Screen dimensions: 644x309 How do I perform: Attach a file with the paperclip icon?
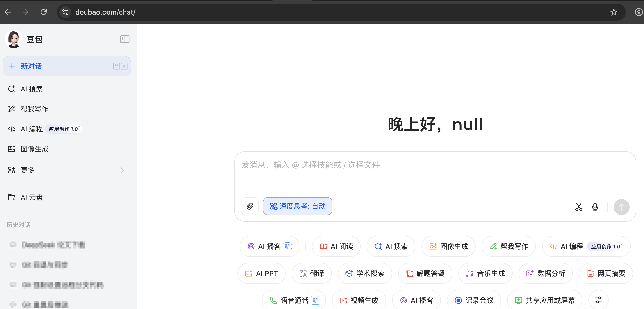click(x=250, y=206)
